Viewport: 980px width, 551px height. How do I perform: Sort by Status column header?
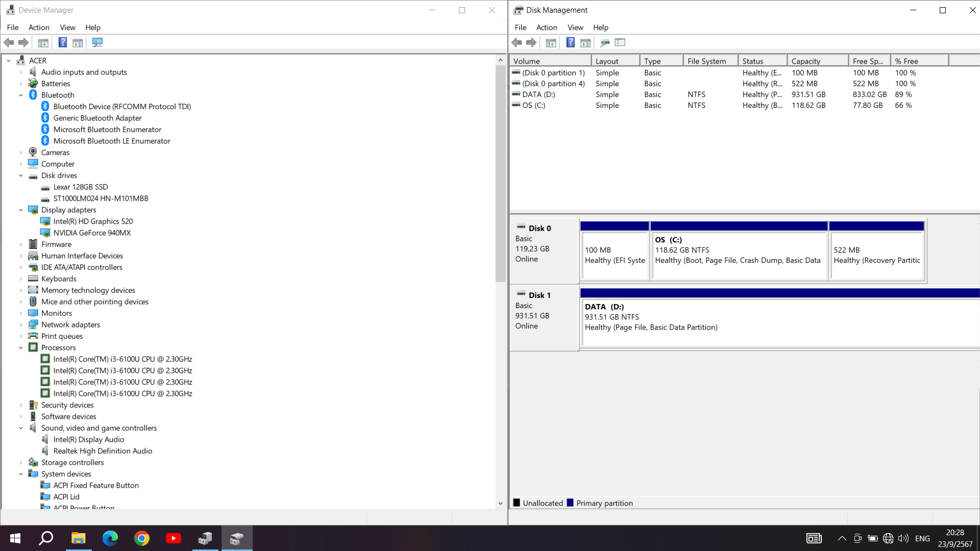pos(763,61)
